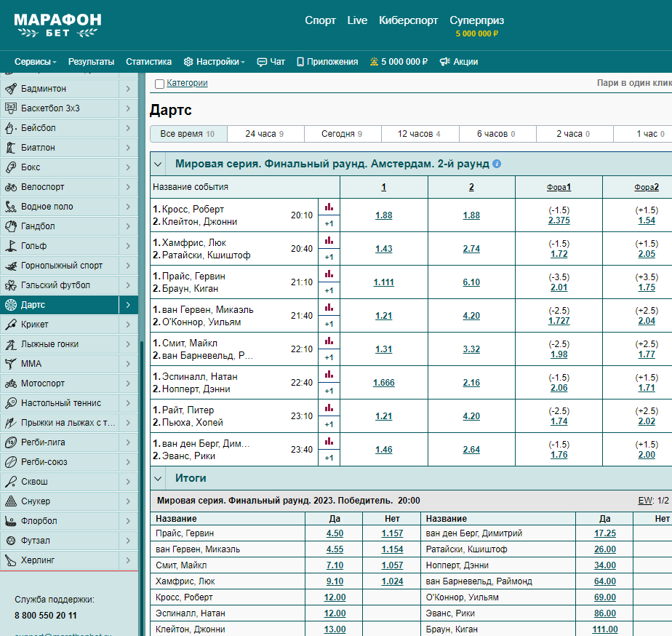Select the Squash racket icon
Screen dimensions: 672x636
point(11,482)
